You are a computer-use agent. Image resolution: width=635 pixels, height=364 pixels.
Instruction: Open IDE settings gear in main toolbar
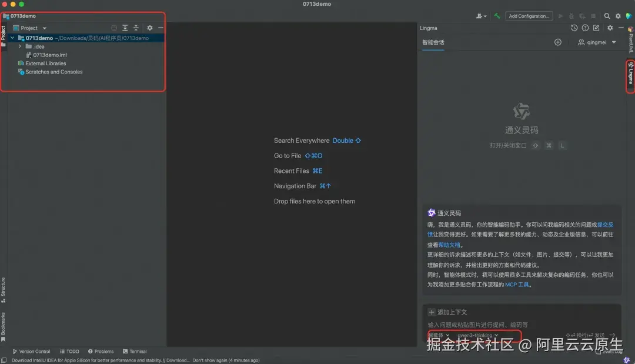click(618, 16)
